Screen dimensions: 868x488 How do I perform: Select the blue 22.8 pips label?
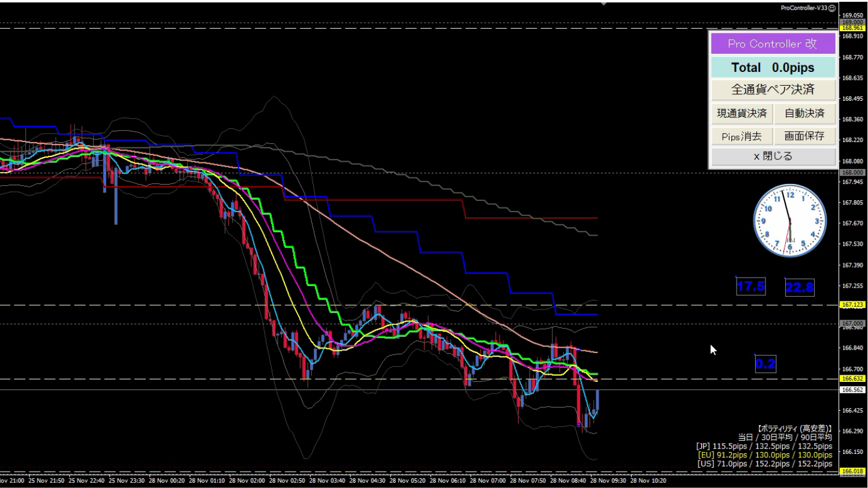pyautogui.click(x=800, y=288)
